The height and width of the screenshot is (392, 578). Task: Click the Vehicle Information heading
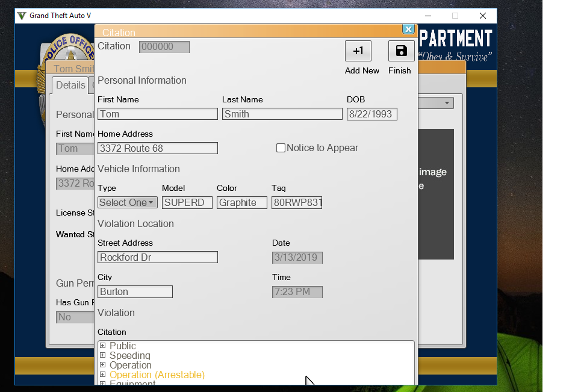(138, 169)
